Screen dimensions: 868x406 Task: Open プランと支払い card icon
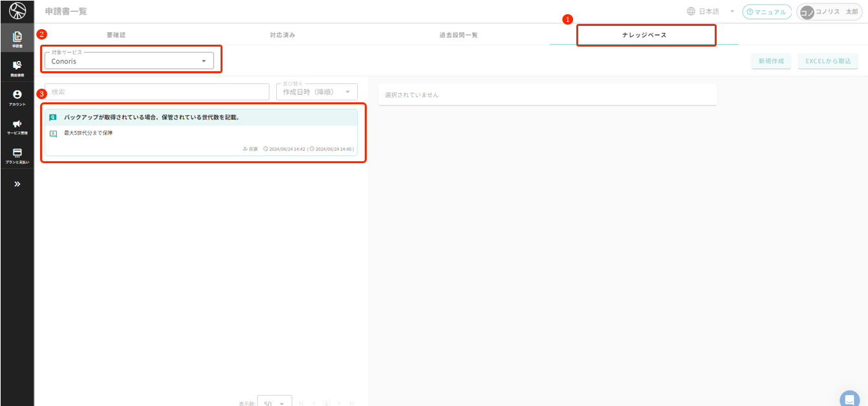tap(17, 155)
